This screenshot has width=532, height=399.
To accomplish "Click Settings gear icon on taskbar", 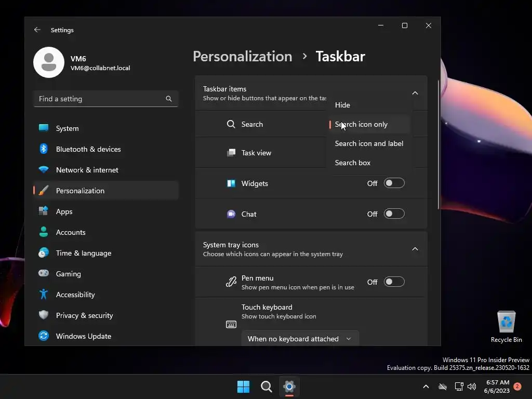I will coord(289,387).
